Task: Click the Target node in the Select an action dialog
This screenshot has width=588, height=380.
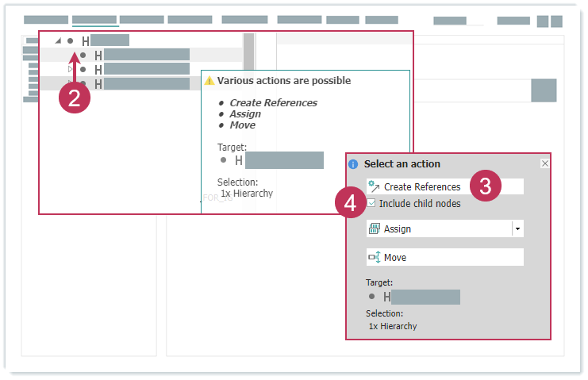Action: pos(421,297)
